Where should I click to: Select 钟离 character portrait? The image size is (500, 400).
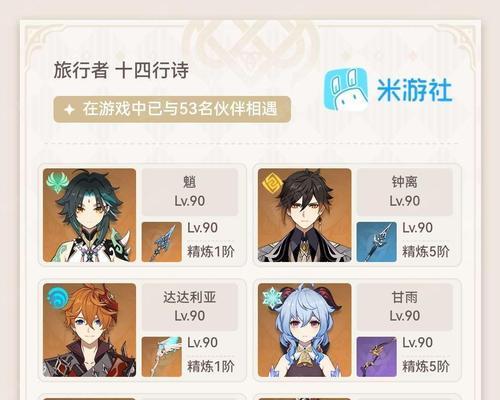305,215
